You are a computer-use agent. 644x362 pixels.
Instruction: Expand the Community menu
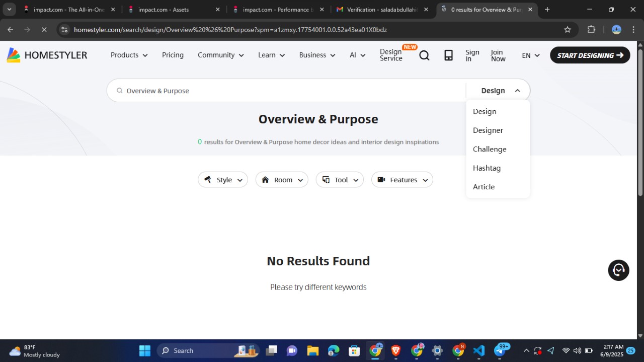220,55
